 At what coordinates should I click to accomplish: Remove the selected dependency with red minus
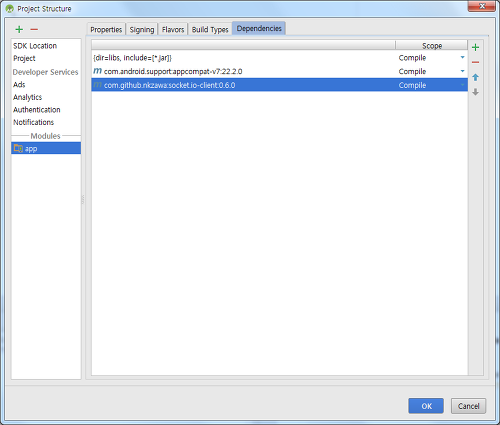(475, 62)
